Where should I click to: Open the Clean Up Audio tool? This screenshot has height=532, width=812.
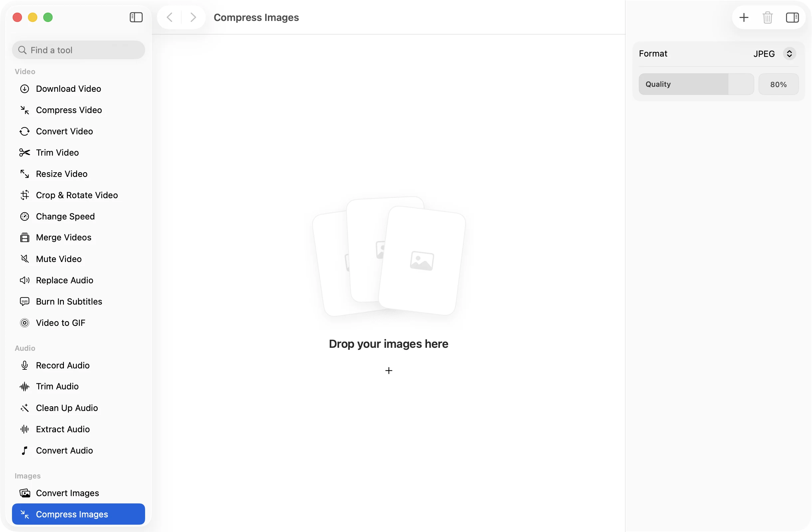click(x=78, y=408)
